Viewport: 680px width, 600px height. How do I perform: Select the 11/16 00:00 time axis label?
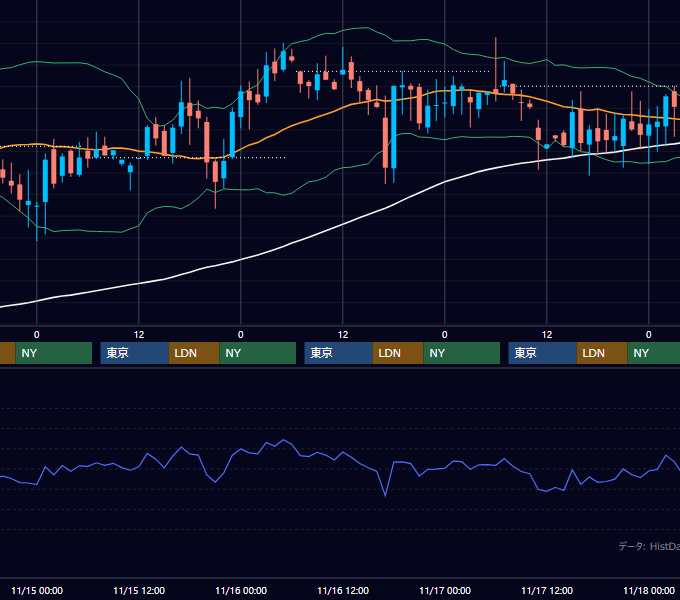pyautogui.click(x=241, y=590)
